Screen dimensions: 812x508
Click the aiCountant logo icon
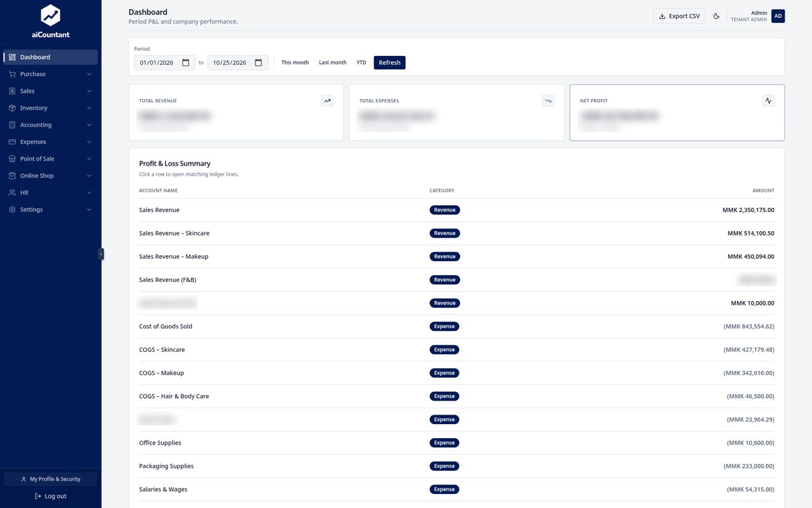(51, 15)
